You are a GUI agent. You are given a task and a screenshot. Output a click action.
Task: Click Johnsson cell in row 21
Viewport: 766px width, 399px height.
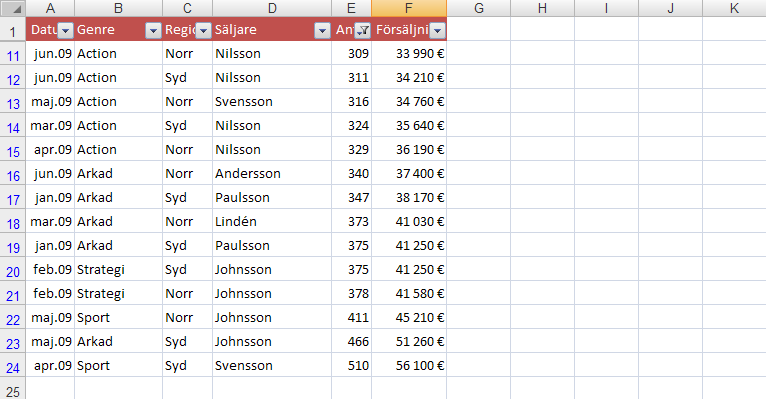tap(272, 293)
